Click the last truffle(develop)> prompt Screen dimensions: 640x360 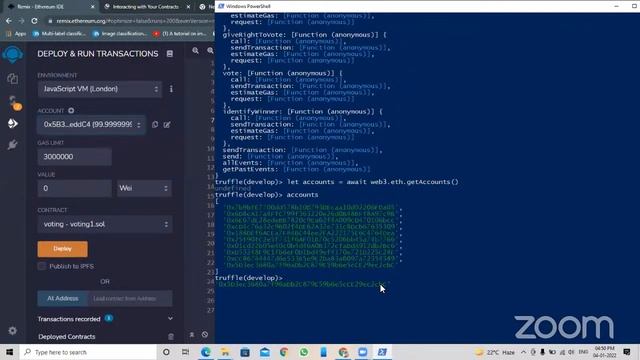point(249,278)
